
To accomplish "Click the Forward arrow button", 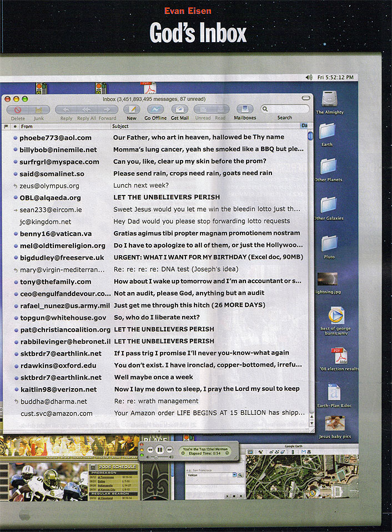I will [107, 109].
